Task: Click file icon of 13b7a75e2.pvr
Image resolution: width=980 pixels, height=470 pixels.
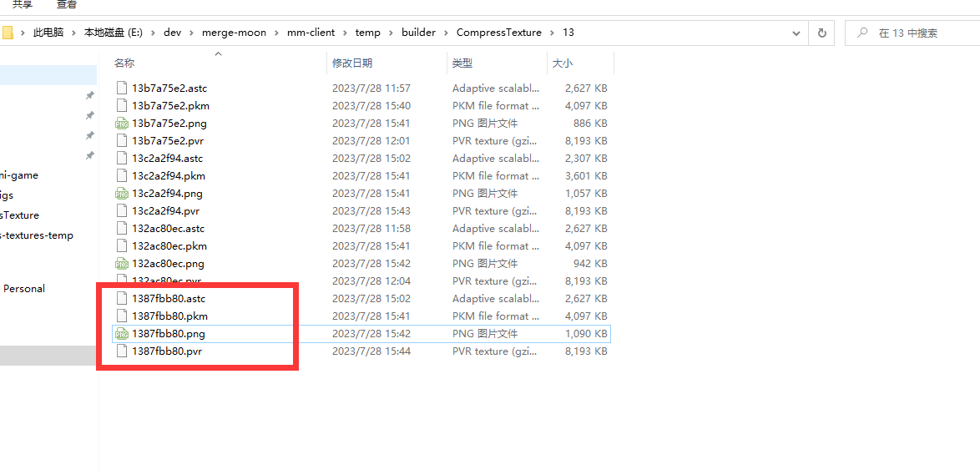Action: (122, 140)
